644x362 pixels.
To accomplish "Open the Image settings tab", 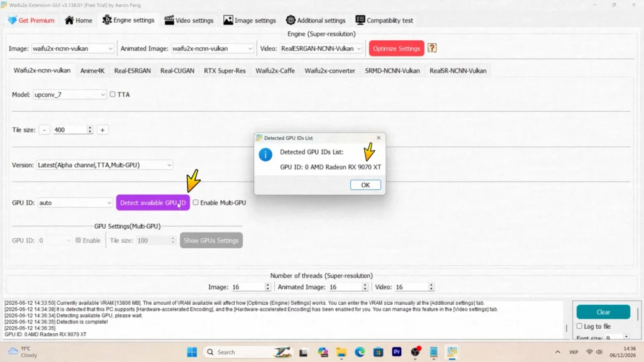I will [249, 20].
